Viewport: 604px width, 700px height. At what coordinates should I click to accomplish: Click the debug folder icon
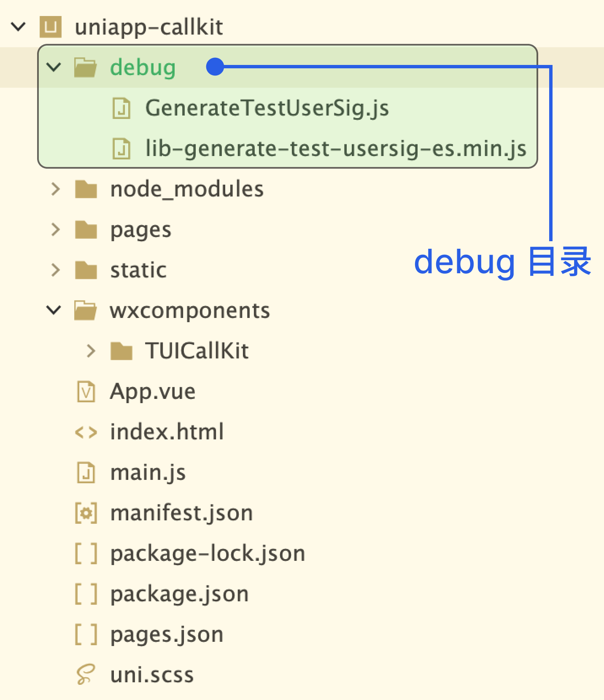(86, 67)
